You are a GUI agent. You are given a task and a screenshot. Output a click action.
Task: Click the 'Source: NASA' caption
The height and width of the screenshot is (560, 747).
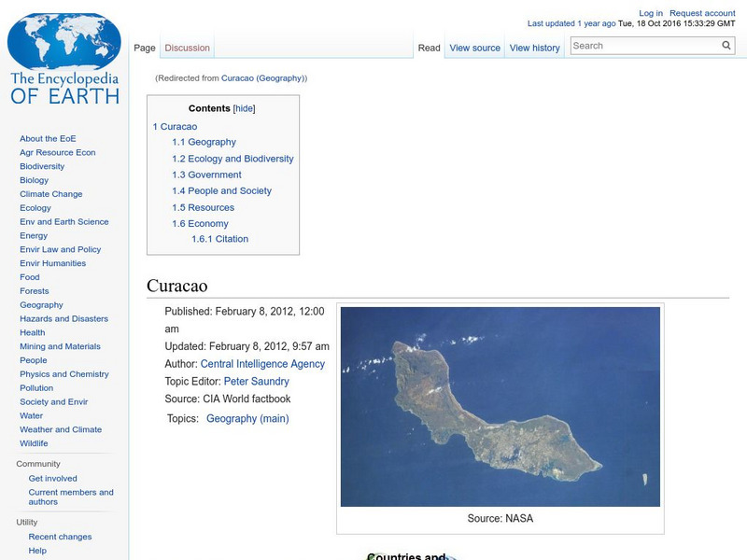click(500, 519)
